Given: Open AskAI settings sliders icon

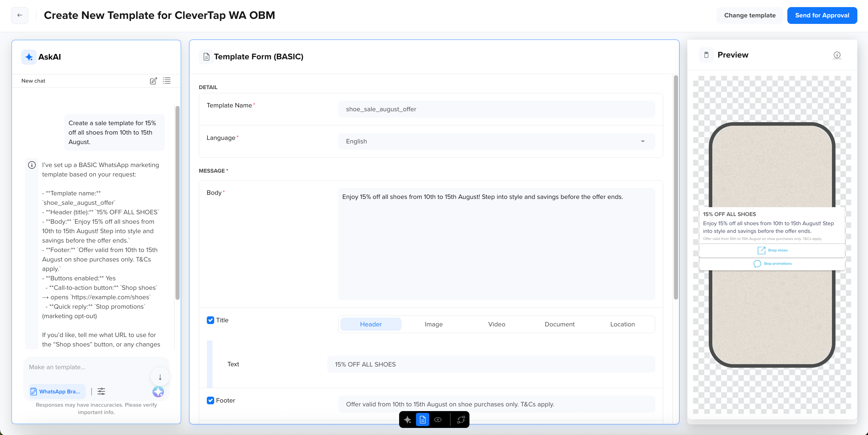Looking at the screenshot, I should coord(101,391).
